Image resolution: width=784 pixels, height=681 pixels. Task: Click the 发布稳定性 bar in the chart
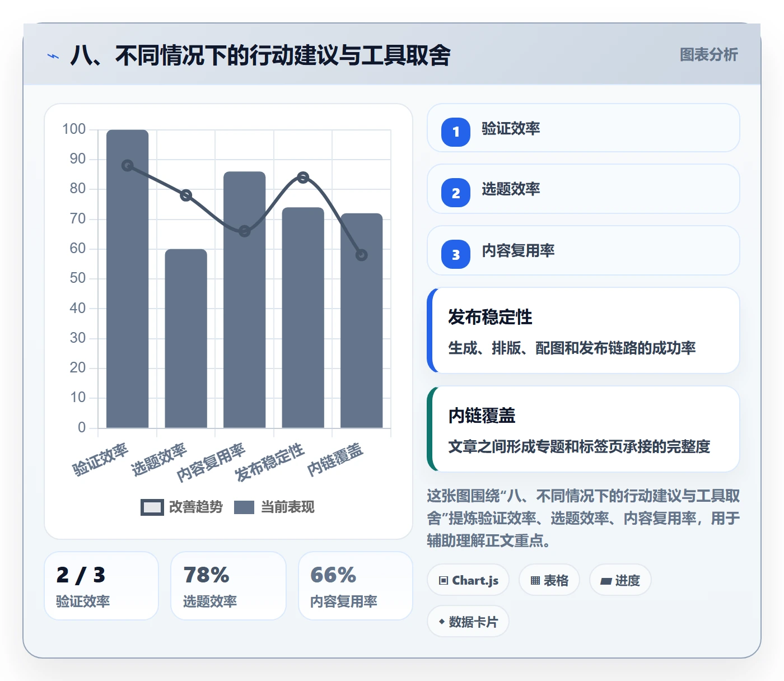click(x=303, y=318)
